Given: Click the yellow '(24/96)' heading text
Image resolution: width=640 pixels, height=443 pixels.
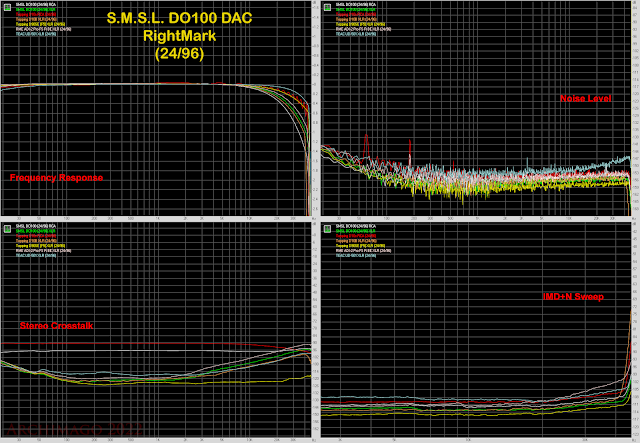Looking at the screenshot, I should [180, 53].
